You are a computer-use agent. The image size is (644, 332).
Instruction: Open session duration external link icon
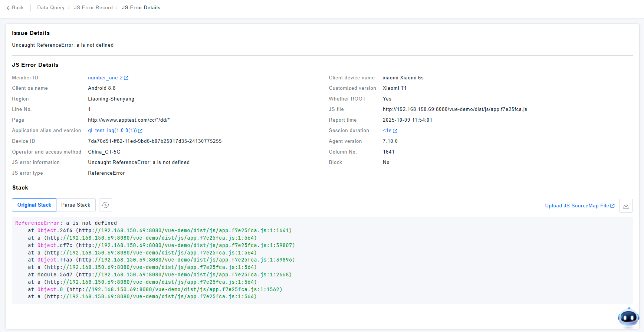395,131
